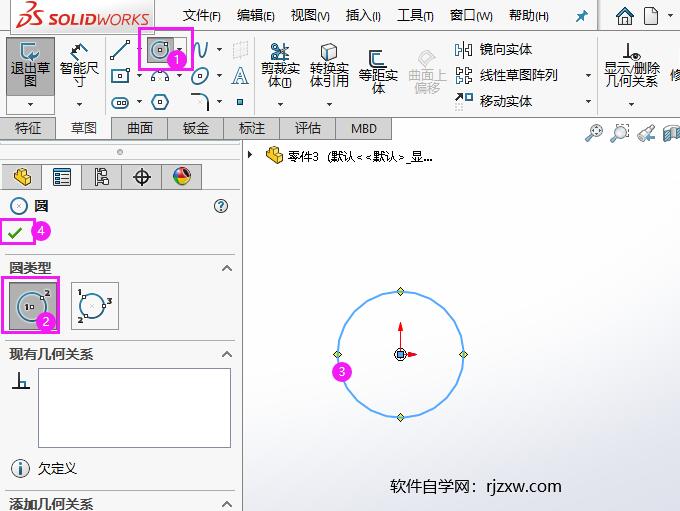Open dropdown under Smart Dimension button
The width and height of the screenshot is (680, 511).
(x=79, y=105)
